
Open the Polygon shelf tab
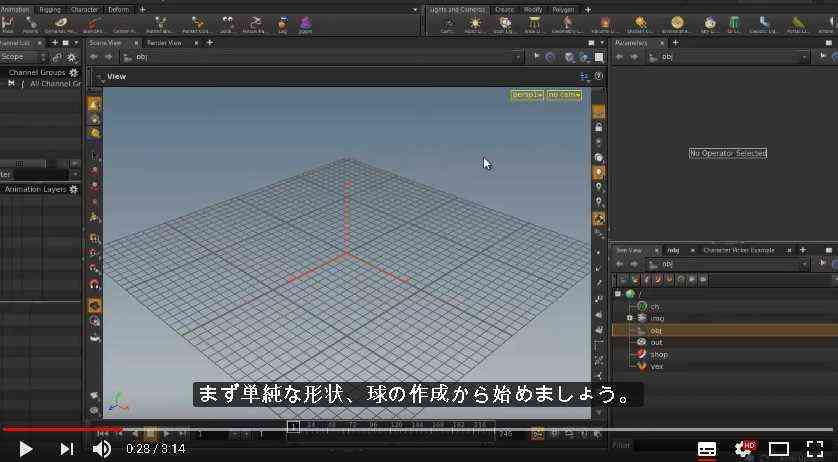click(563, 10)
